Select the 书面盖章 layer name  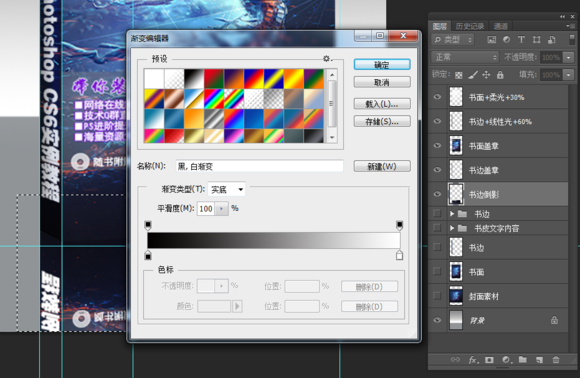483,146
